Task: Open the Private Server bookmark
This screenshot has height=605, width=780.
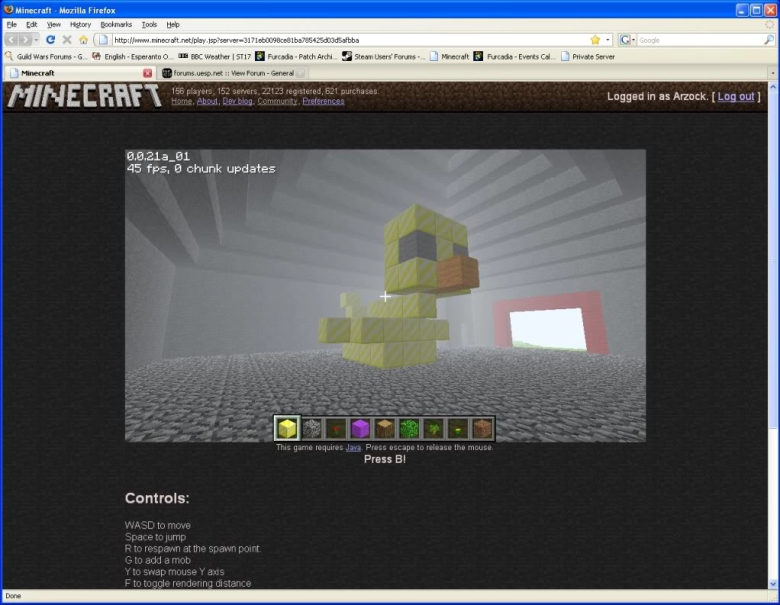Action: coord(588,57)
